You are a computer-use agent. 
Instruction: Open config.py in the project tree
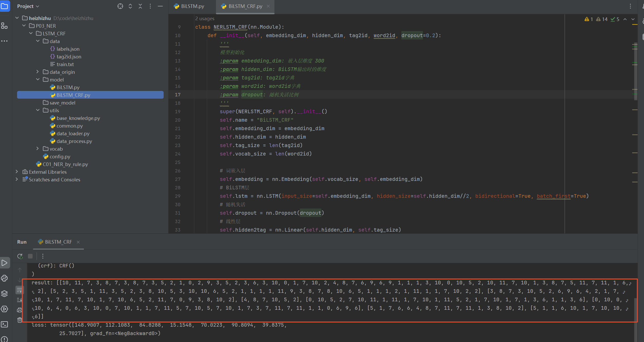click(60, 157)
